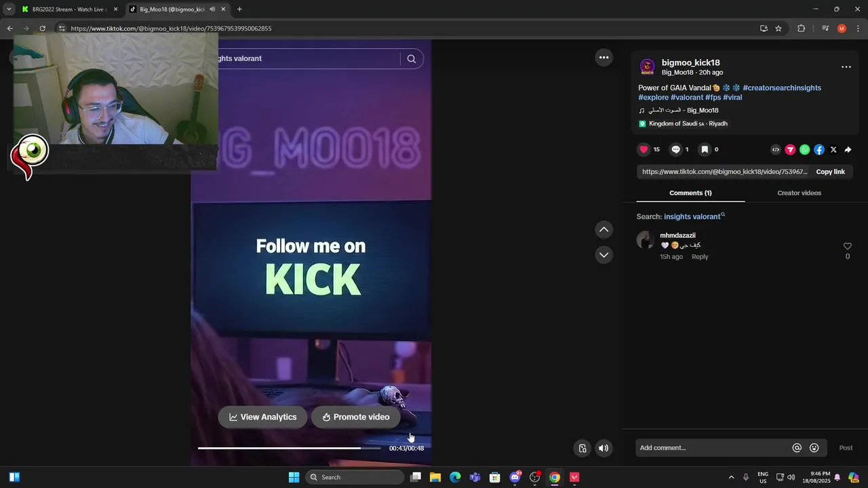This screenshot has height=488, width=868.
Task: Open tab search dropdown arrow
Action: [9, 9]
